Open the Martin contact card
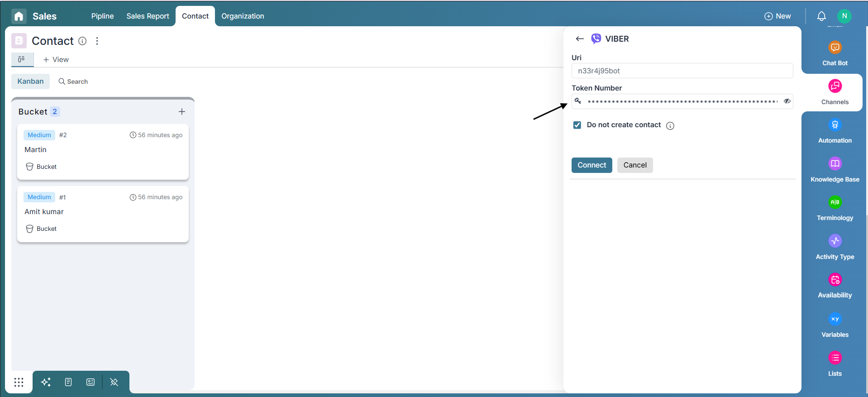 point(103,152)
